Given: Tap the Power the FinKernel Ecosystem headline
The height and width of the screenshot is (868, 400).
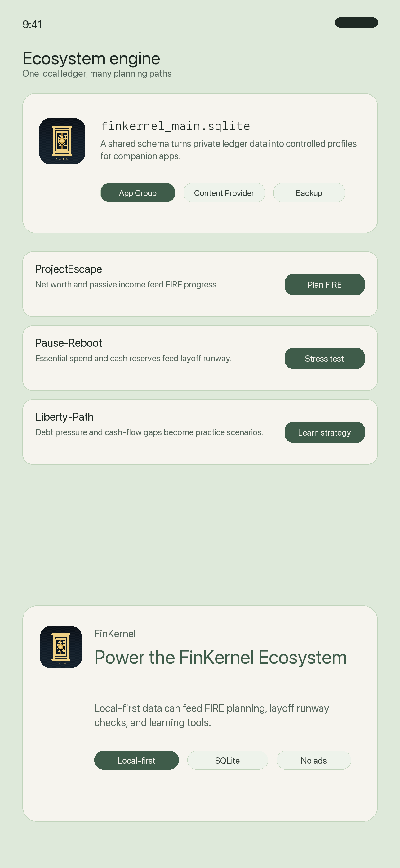Looking at the screenshot, I should tap(220, 657).
